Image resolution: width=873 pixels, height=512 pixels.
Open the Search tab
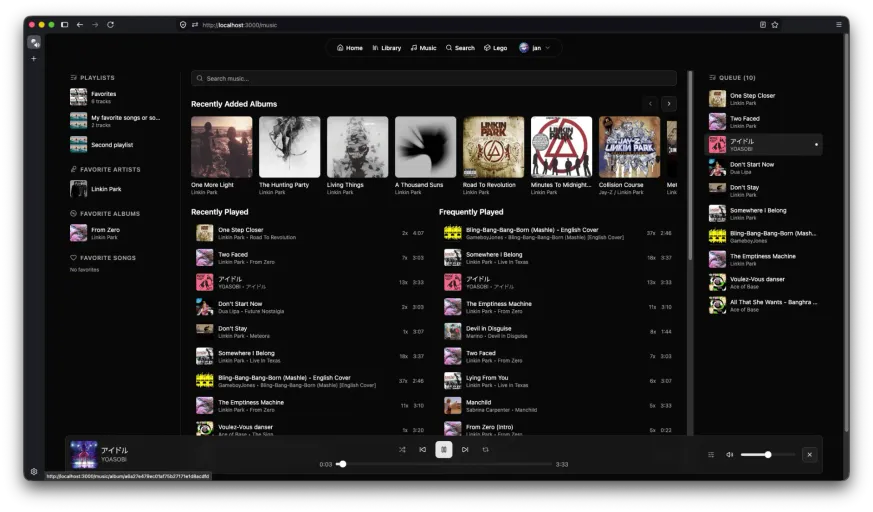[460, 48]
